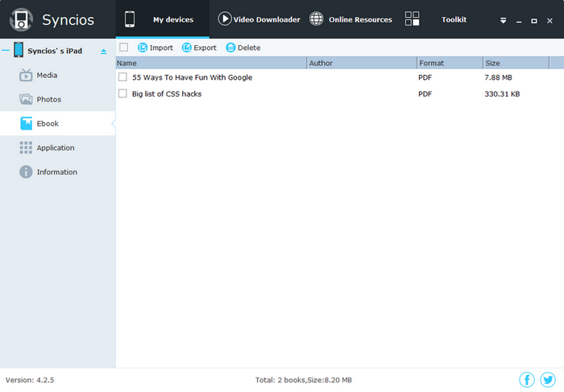Sort by the Size column header
The width and height of the screenshot is (564, 392).
coord(516,63)
